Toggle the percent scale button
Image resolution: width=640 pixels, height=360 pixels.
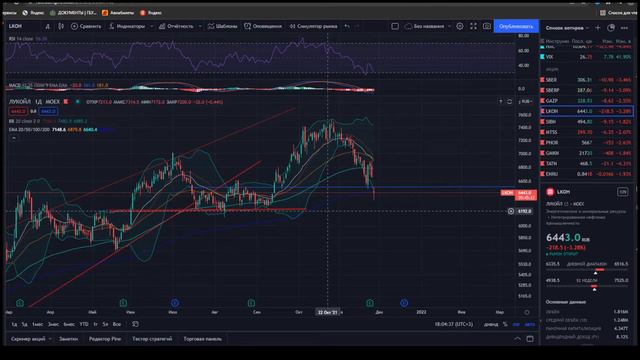click(505, 324)
